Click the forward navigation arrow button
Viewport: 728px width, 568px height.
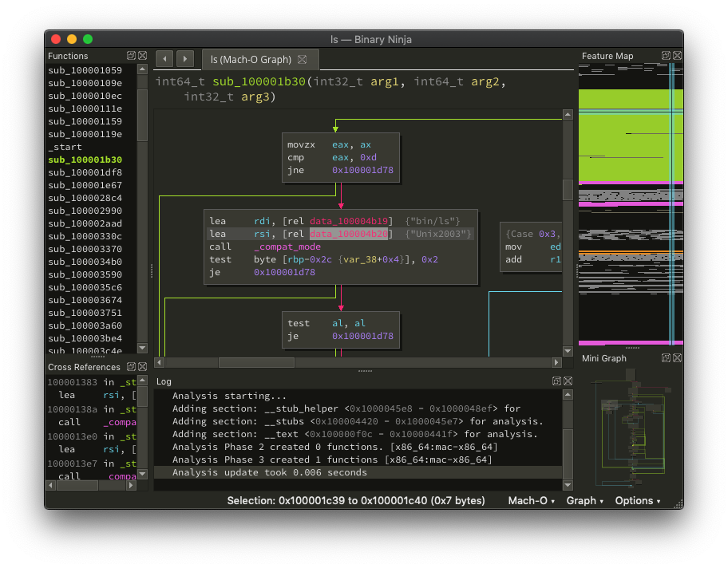[184, 59]
